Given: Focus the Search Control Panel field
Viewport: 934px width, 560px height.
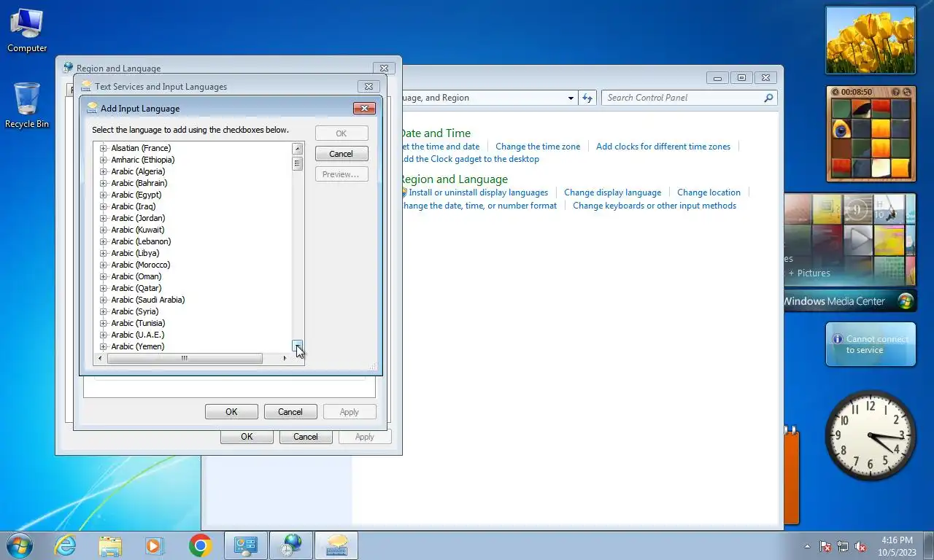Looking at the screenshot, I should [684, 98].
